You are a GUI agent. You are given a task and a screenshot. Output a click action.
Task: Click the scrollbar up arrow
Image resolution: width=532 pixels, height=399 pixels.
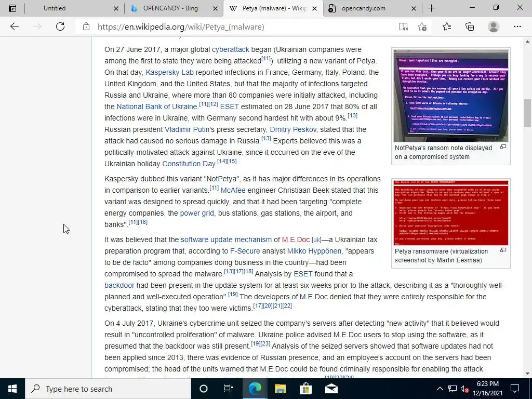(x=528, y=42)
